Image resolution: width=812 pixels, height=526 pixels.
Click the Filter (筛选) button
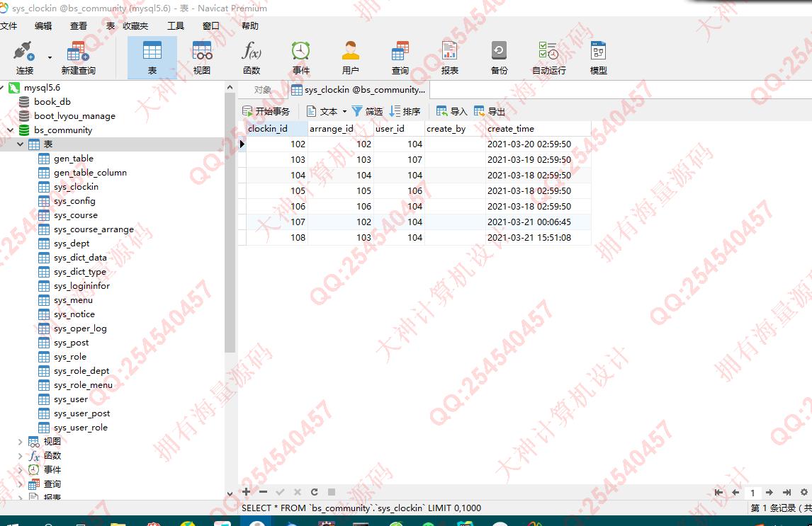point(367,111)
